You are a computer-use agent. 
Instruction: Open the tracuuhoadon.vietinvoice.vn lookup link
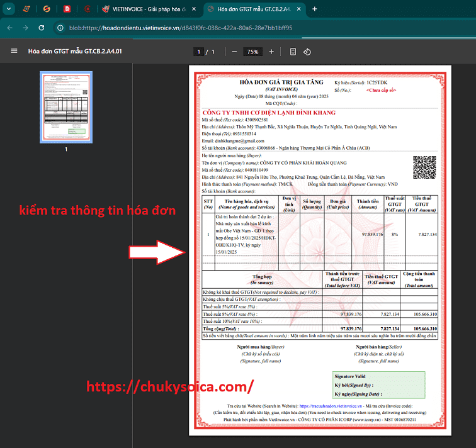[331, 406]
